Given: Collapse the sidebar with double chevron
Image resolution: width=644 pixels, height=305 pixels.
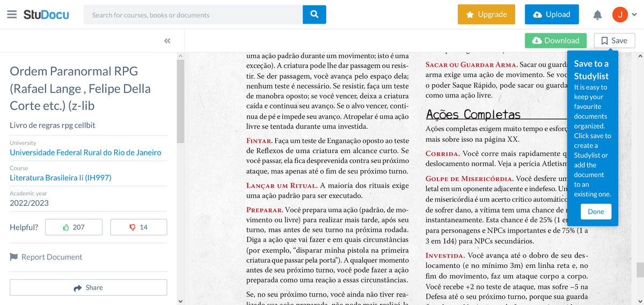Looking at the screenshot, I should [167, 41].
